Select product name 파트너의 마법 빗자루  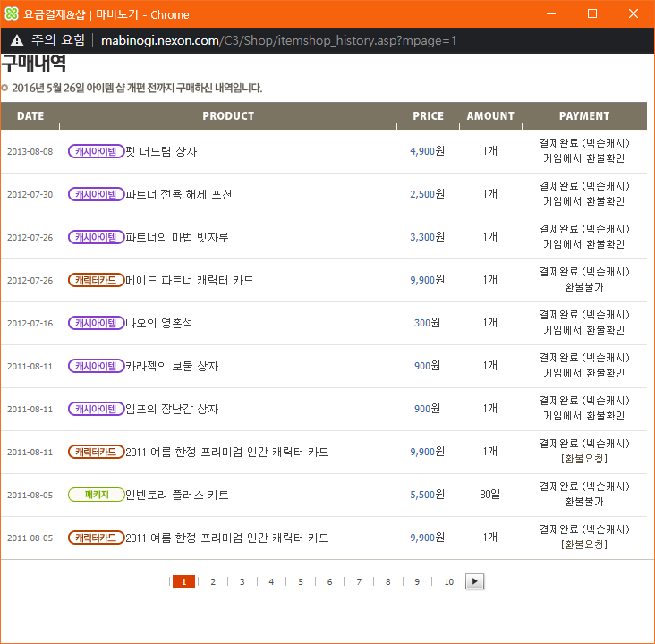point(177,237)
